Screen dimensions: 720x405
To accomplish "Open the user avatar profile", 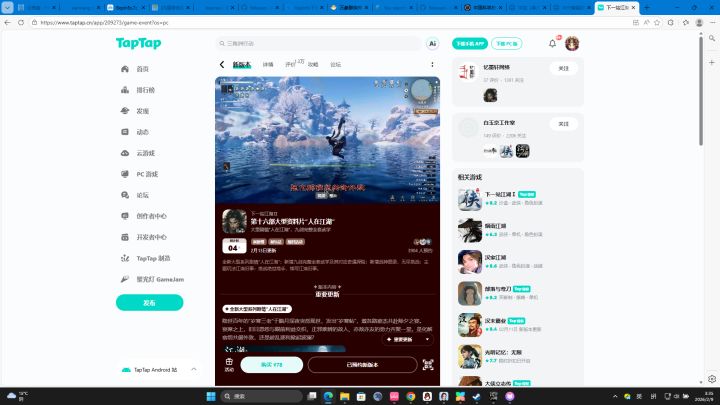I will (572, 44).
